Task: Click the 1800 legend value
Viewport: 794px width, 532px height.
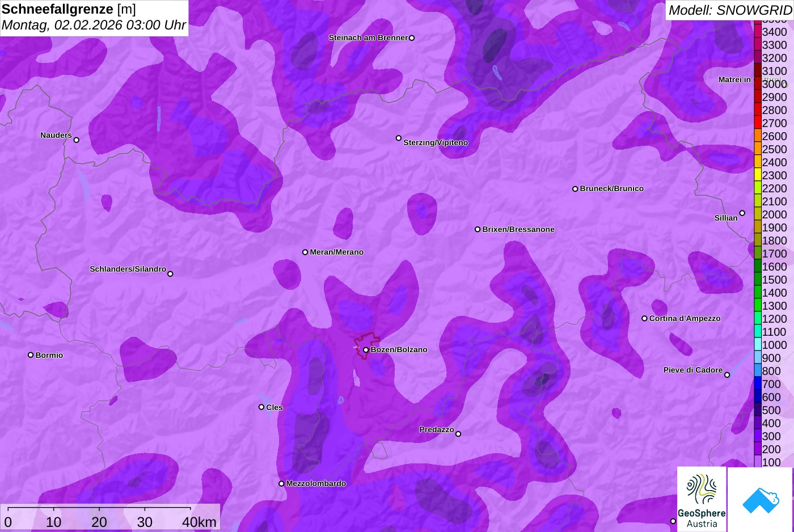Action: [x=775, y=240]
